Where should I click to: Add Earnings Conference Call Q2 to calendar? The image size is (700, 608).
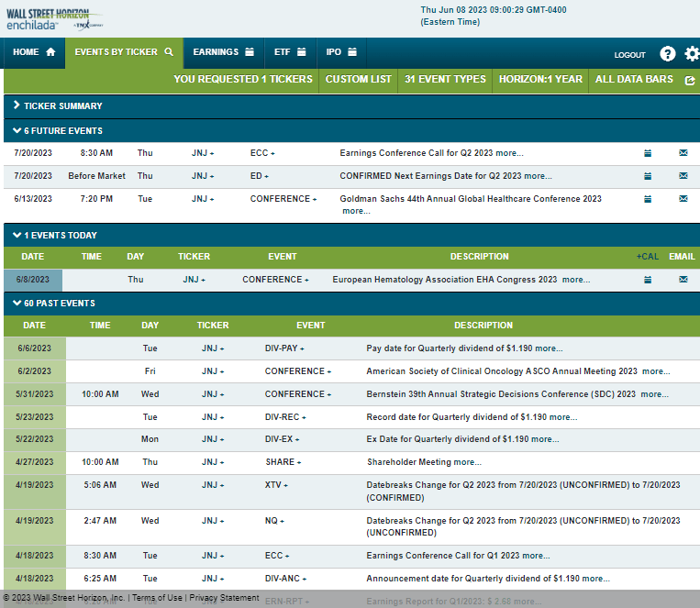tap(647, 153)
